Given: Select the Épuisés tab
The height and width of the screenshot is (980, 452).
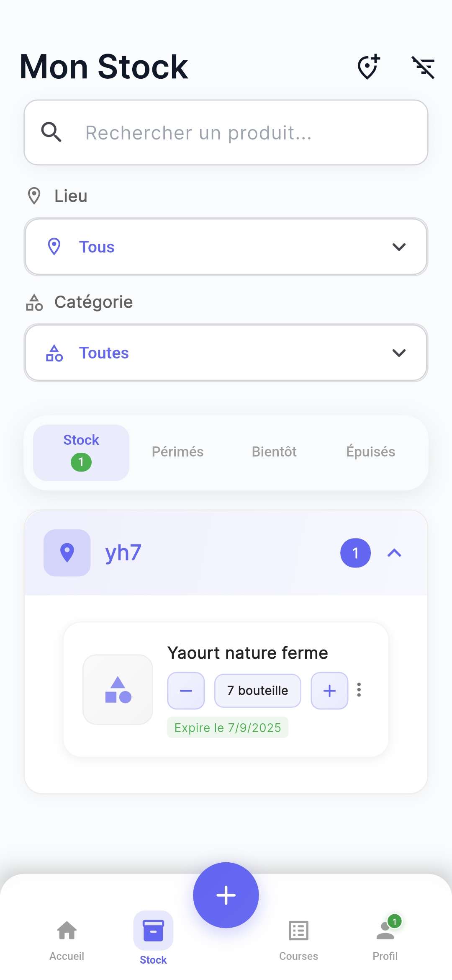Looking at the screenshot, I should click(370, 452).
